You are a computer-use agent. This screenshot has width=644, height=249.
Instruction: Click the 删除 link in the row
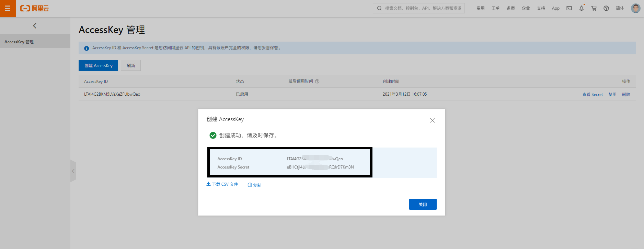[626, 94]
